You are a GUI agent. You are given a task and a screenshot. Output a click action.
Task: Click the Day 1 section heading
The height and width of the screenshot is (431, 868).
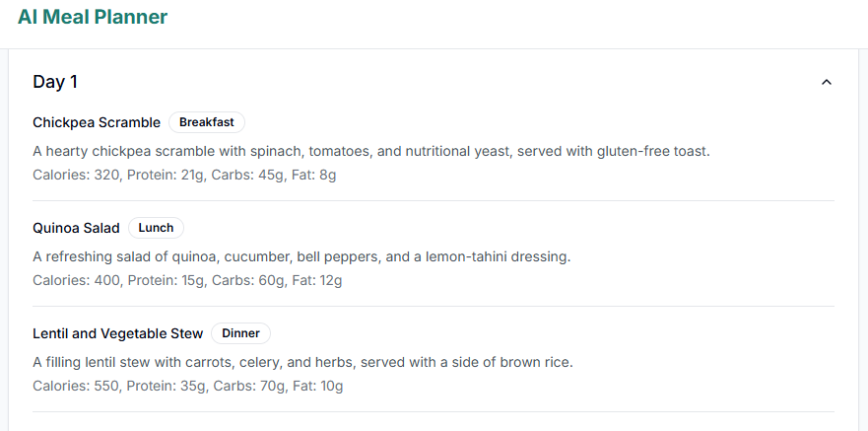click(55, 82)
